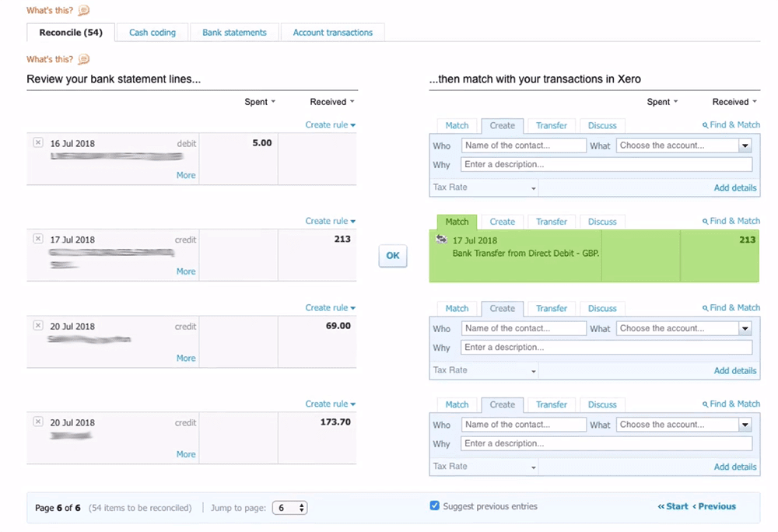Click description field for the 173.70 line
The height and width of the screenshot is (532, 778).
[x=606, y=443]
